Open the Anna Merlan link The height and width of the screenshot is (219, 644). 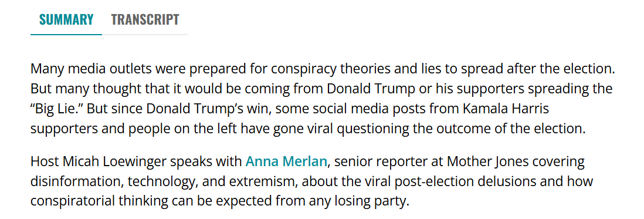pos(286,161)
